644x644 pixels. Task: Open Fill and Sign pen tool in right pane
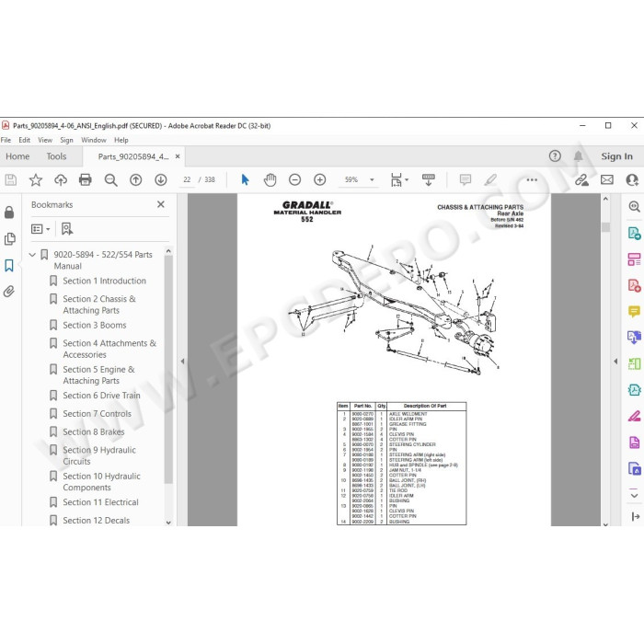point(634,416)
